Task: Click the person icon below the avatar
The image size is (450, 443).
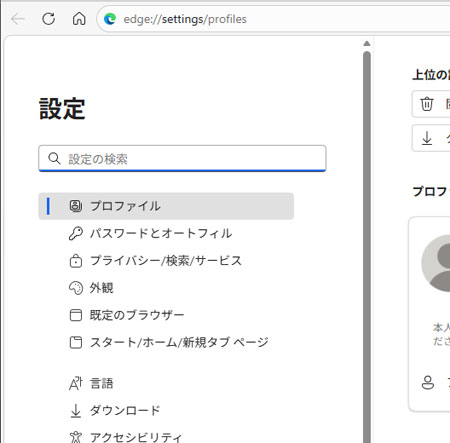Action: point(428,383)
